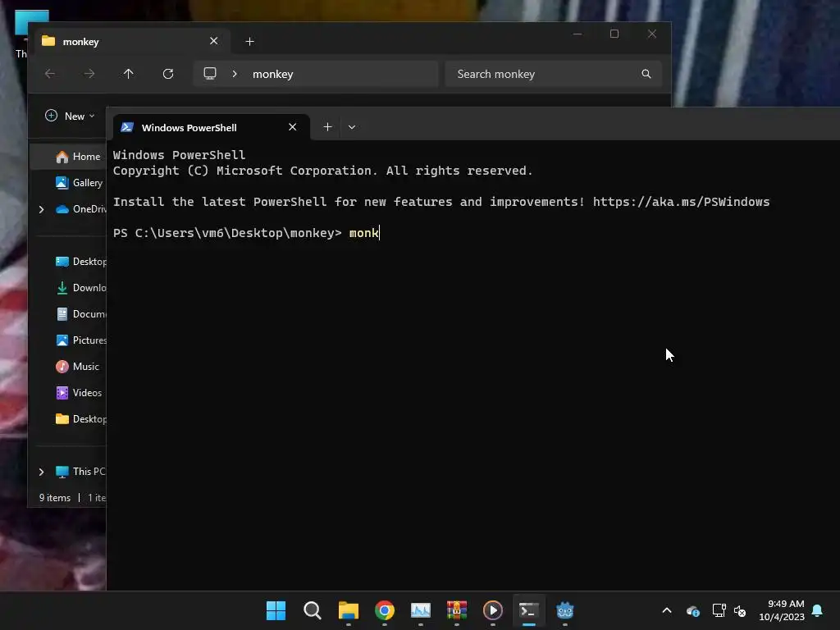Viewport: 840px width, 630px height.
Task: Open Music in sidebar
Action: tap(77, 367)
